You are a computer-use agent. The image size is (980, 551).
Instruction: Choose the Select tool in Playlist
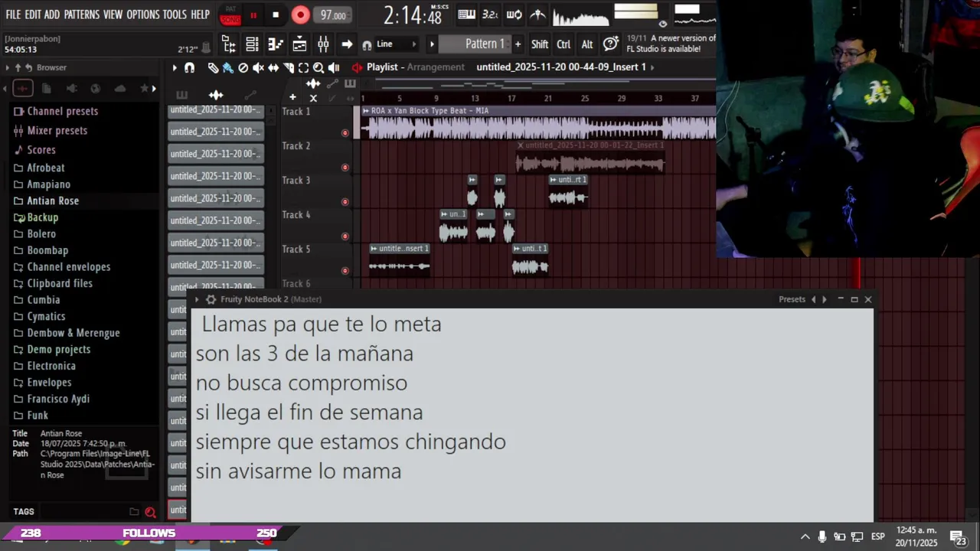(303, 67)
